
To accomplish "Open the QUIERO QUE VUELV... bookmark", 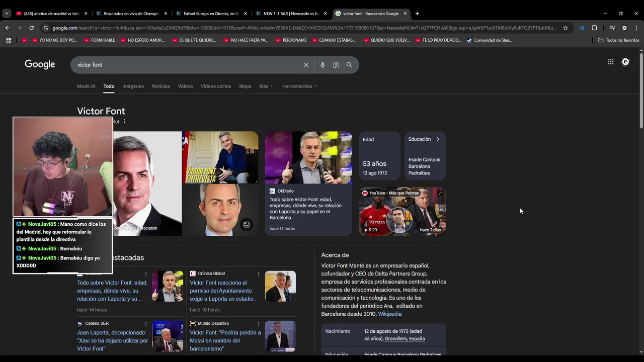I will click(x=386, y=40).
